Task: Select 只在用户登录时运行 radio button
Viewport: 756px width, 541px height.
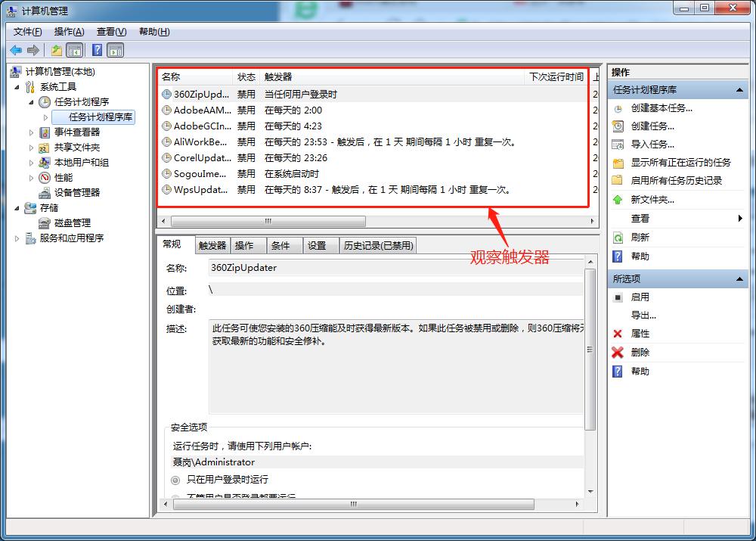Action: click(175, 480)
